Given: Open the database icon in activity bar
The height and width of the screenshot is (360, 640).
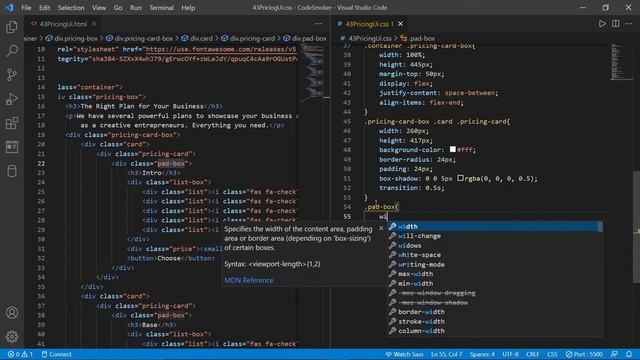Looking at the screenshot, I should [12, 171].
